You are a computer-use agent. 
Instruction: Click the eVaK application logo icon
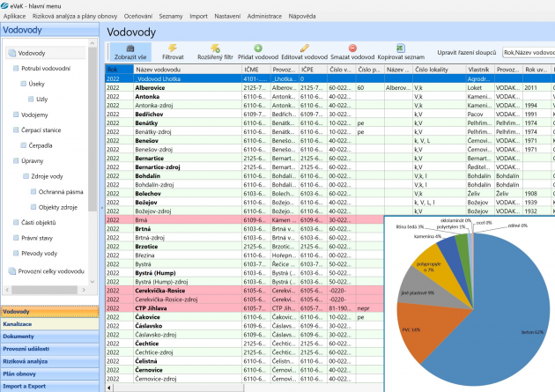[x=4, y=5]
